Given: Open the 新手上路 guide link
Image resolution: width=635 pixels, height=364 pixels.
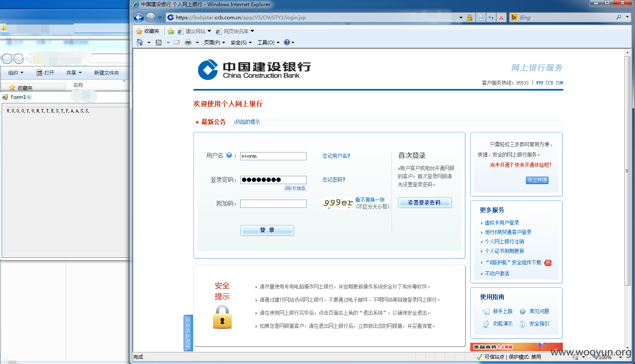Looking at the screenshot, I should (x=503, y=311).
